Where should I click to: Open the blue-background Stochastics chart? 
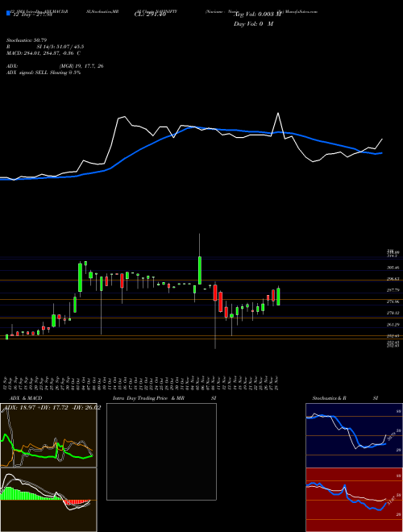[x=354, y=435]
